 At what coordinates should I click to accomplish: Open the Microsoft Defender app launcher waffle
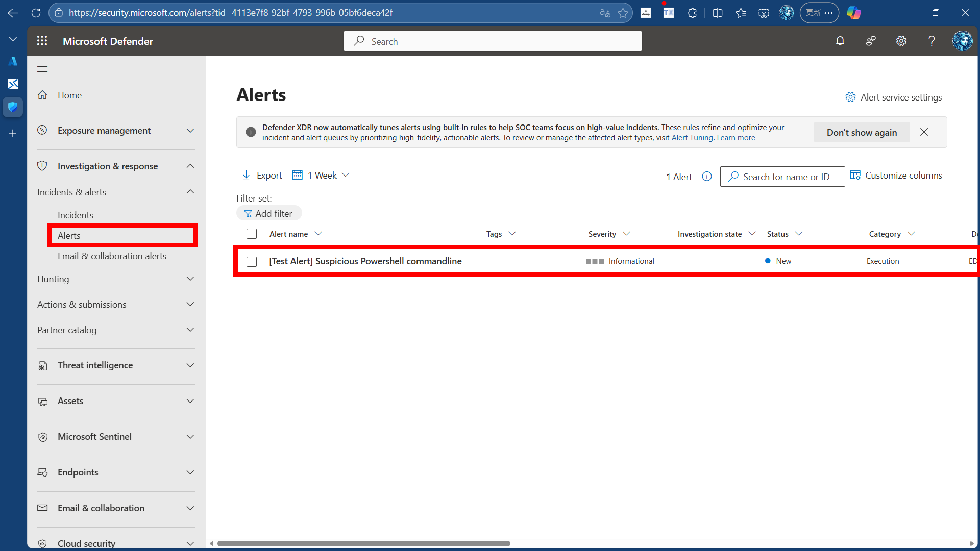[x=42, y=41]
